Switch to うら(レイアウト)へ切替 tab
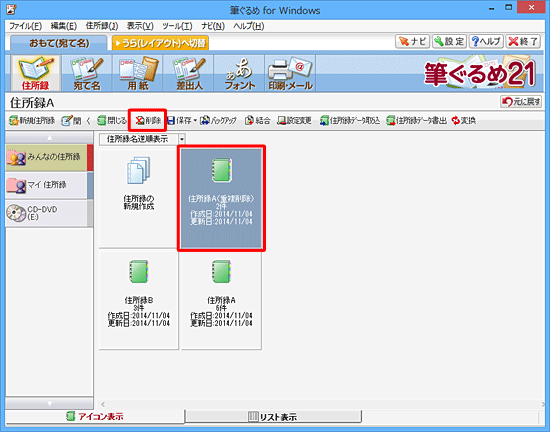 tap(160, 43)
